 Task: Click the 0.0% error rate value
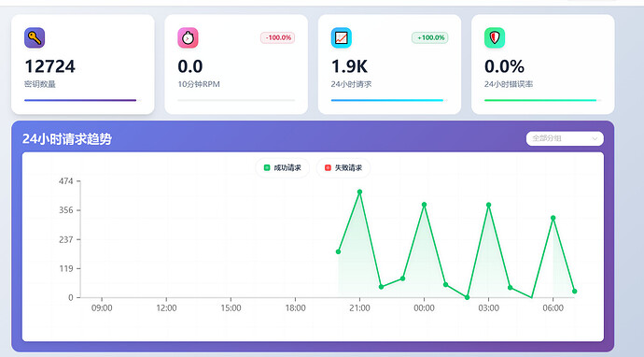point(504,66)
